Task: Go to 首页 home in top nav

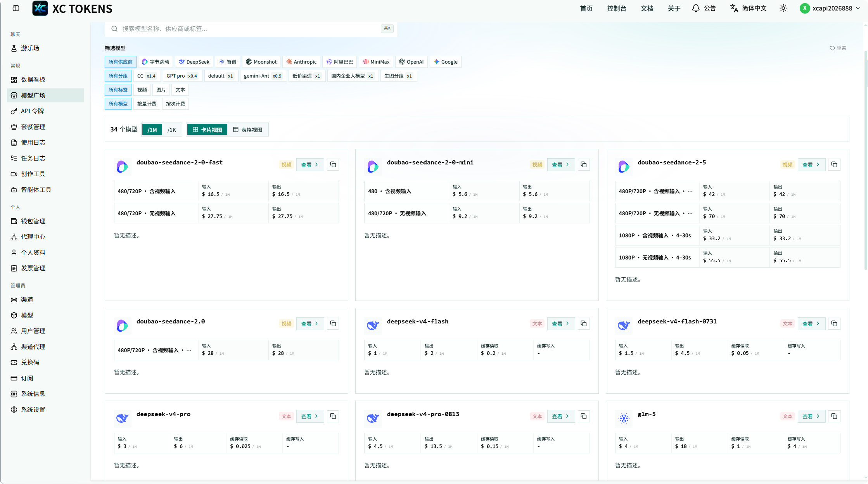Action: click(x=586, y=8)
